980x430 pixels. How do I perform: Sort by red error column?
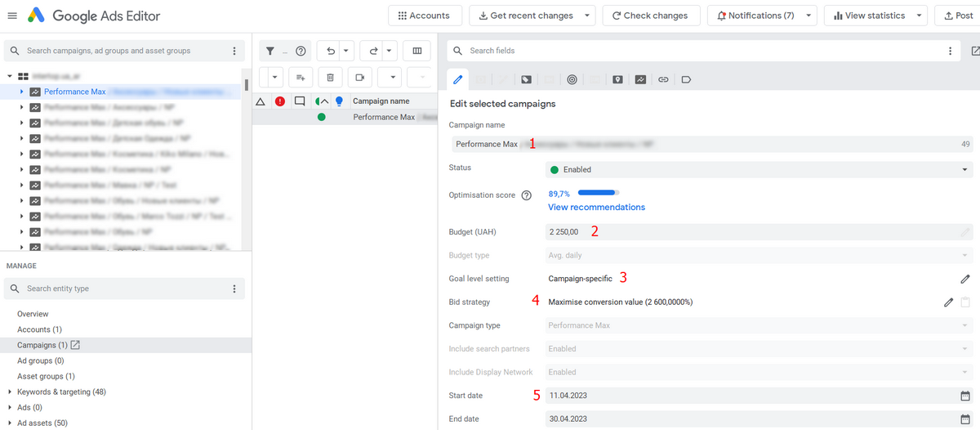click(280, 101)
